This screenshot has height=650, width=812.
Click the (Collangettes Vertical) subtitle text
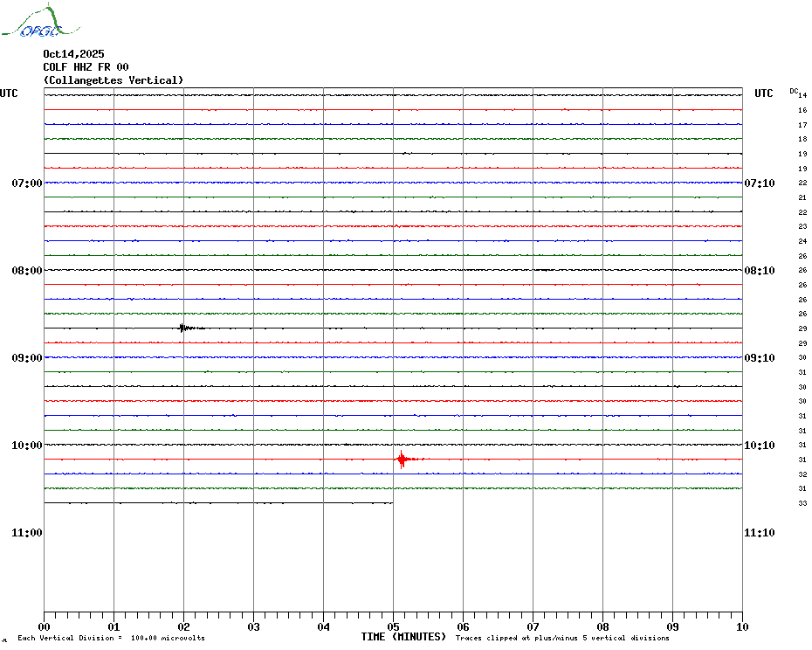(114, 80)
